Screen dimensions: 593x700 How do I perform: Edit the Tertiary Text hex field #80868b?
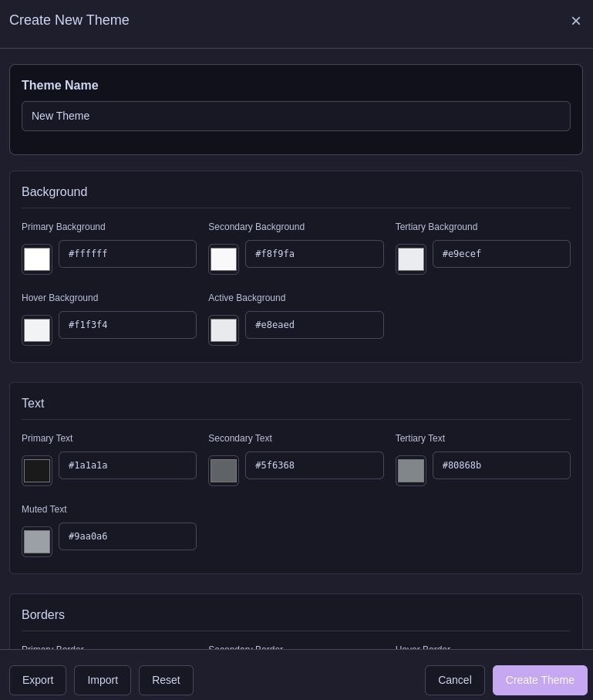click(x=501, y=465)
